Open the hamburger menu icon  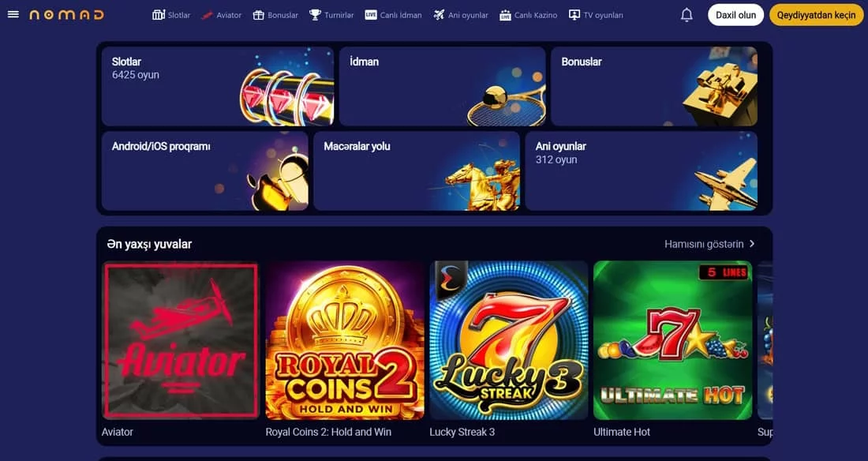pyautogui.click(x=13, y=14)
